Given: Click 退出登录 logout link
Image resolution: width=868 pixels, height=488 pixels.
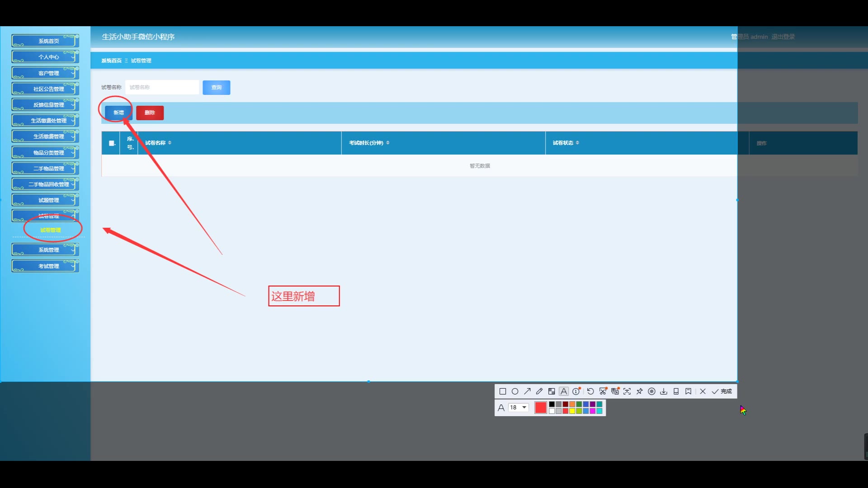Looking at the screenshot, I should click(x=783, y=37).
